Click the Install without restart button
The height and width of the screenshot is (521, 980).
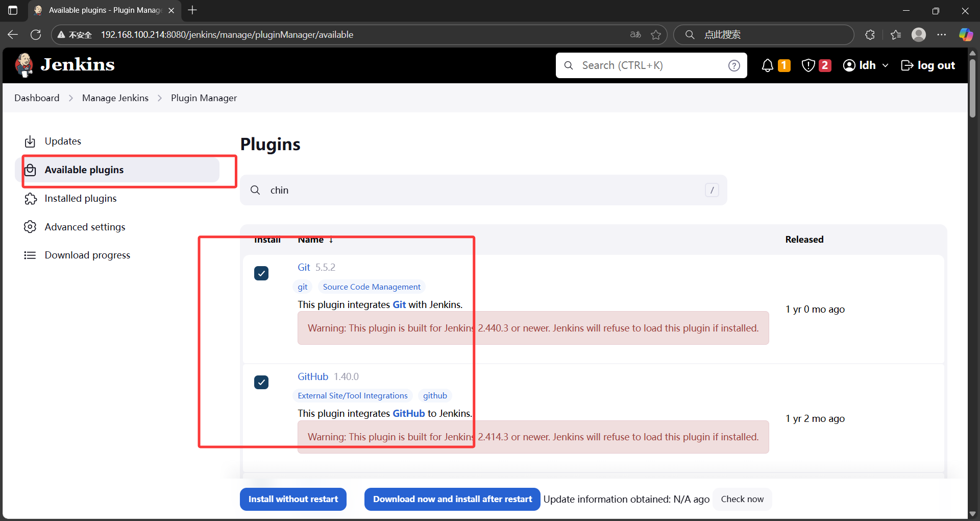click(293, 499)
